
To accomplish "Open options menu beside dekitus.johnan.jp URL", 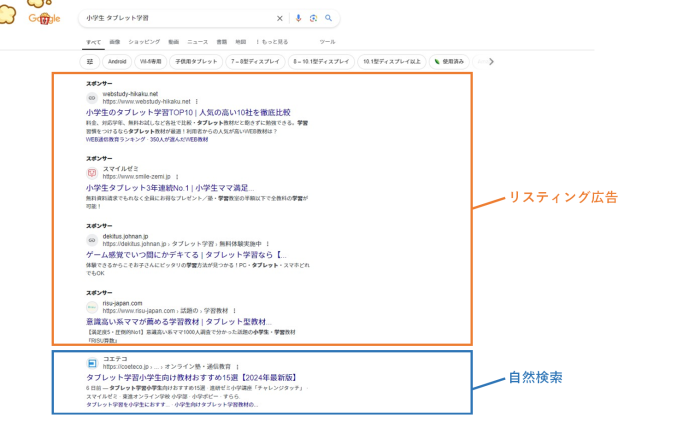I will (x=267, y=244).
